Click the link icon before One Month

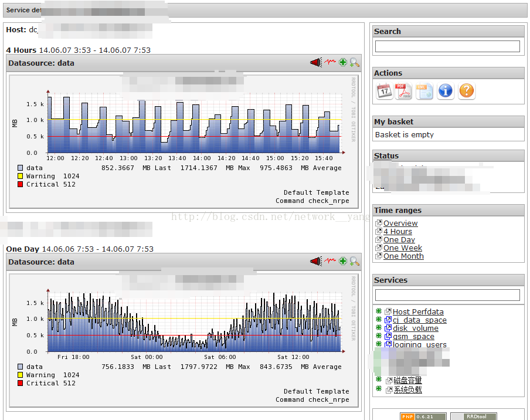[x=379, y=256]
